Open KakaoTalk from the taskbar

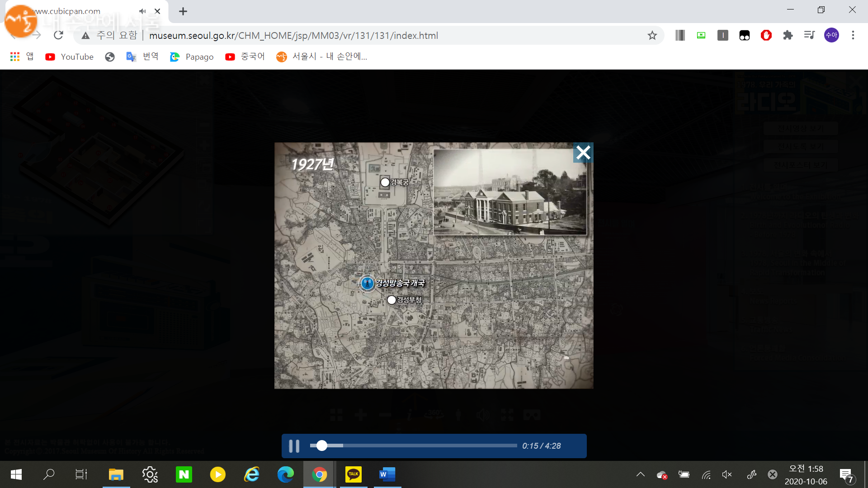(x=353, y=474)
